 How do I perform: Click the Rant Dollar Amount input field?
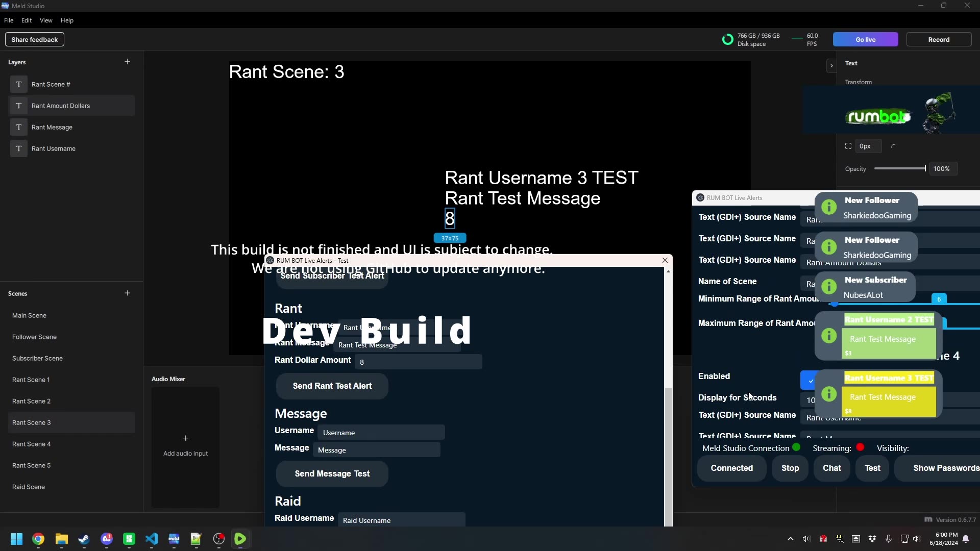(418, 362)
